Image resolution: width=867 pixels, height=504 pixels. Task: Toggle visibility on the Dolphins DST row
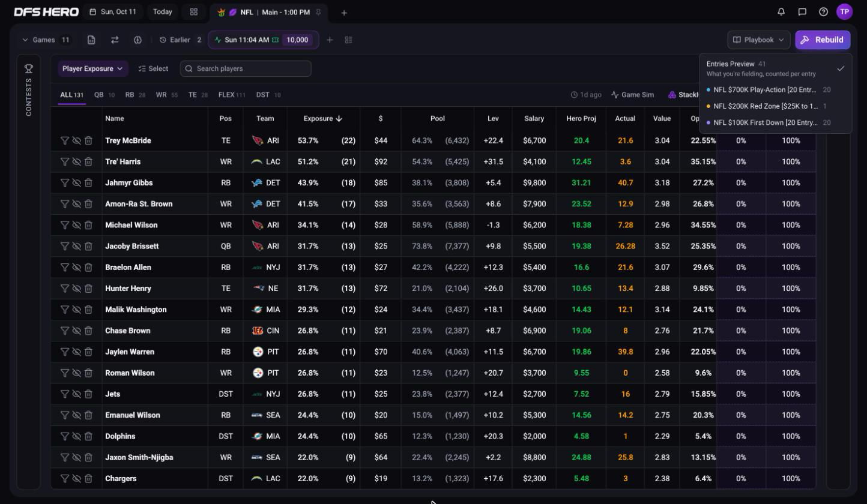pyautogui.click(x=76, y=436)
